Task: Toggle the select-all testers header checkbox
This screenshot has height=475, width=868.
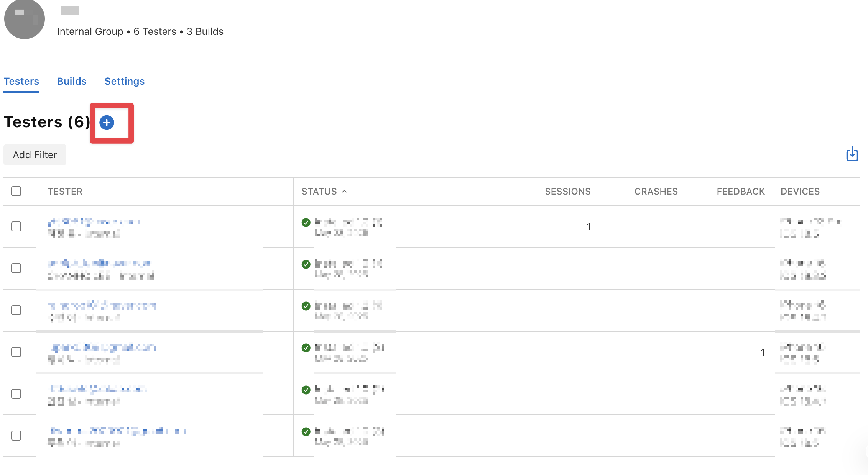Action: tap(16, 191)
